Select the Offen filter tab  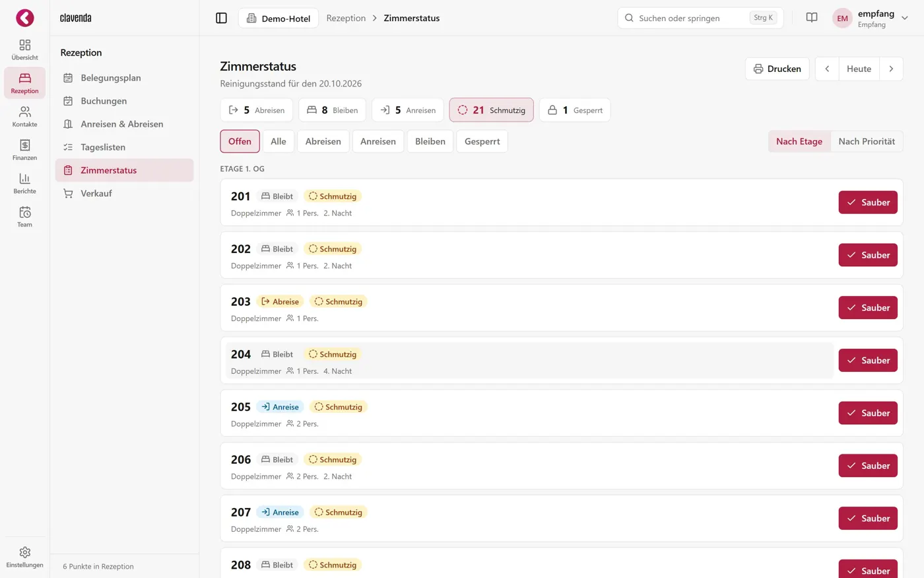(240, 141)
